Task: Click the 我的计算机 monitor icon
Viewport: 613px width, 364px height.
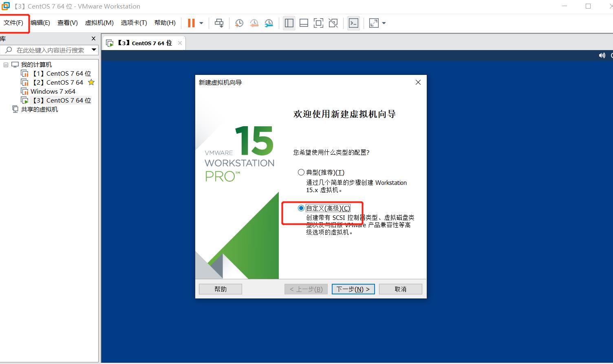Action: point(15,65)
